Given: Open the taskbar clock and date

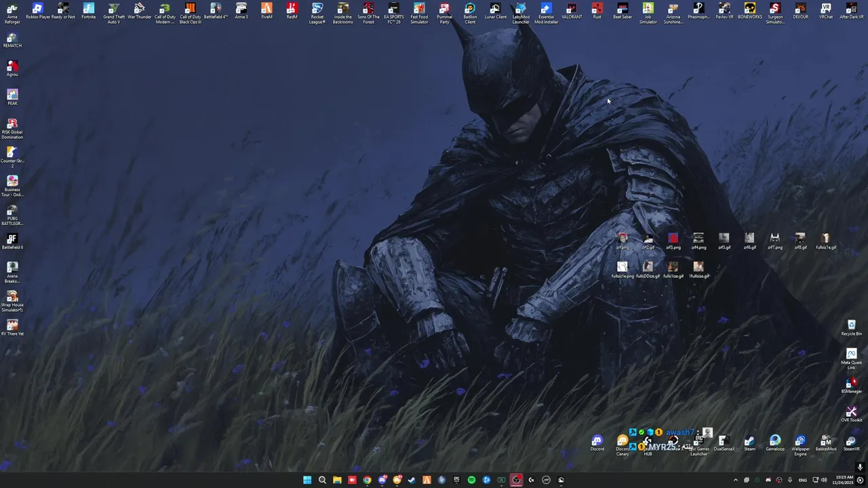Looking at the screenshot, I should point(845,480).
